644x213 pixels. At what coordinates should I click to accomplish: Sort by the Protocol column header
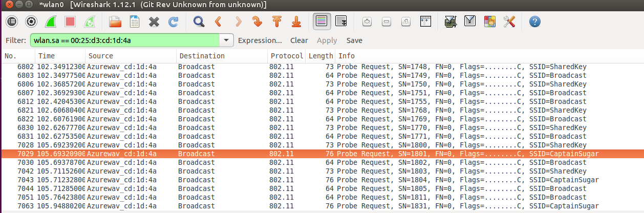coord(287,56)
